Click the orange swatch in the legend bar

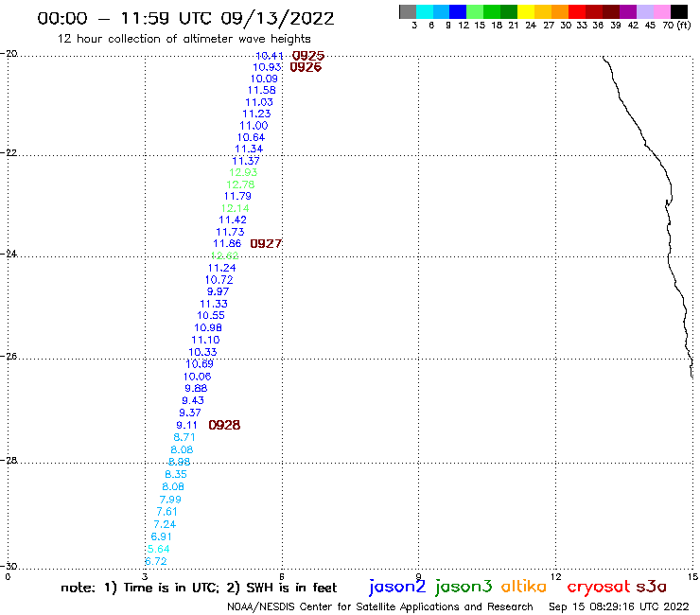[x=559, y=11]
